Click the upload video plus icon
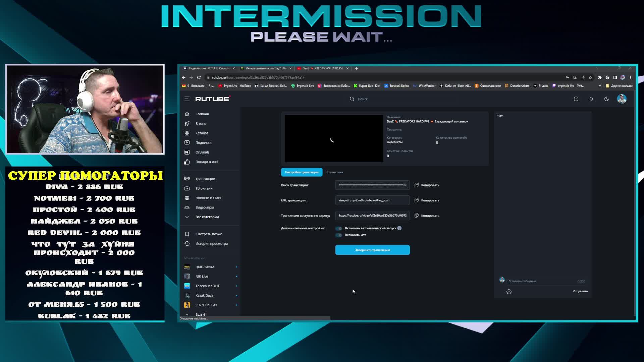This screenshot has height=362, width=644. [576, 99]
